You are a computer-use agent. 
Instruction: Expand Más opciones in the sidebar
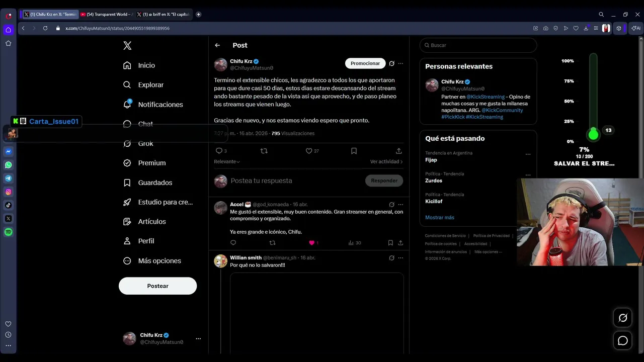tap(152, 260)
